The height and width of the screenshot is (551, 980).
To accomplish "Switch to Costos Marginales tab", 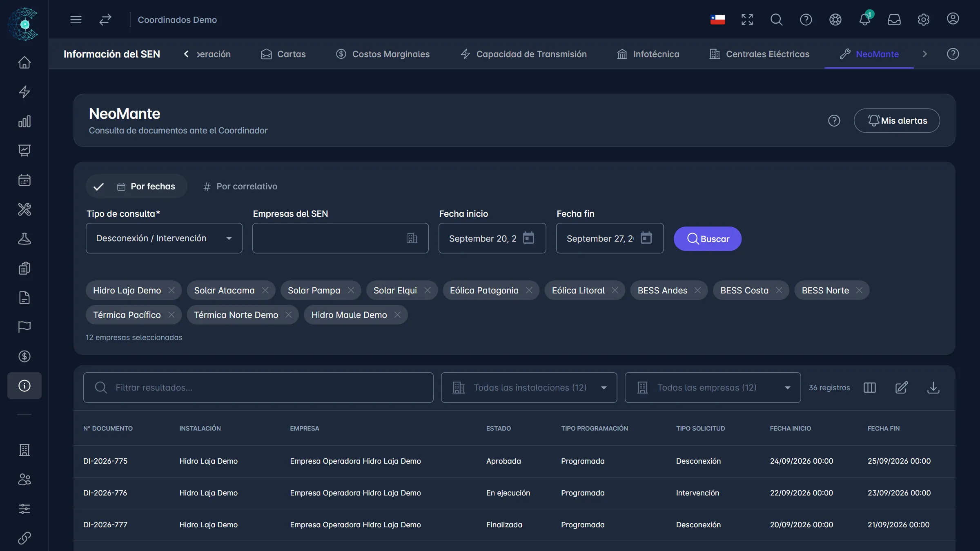I will pos(383,54).
